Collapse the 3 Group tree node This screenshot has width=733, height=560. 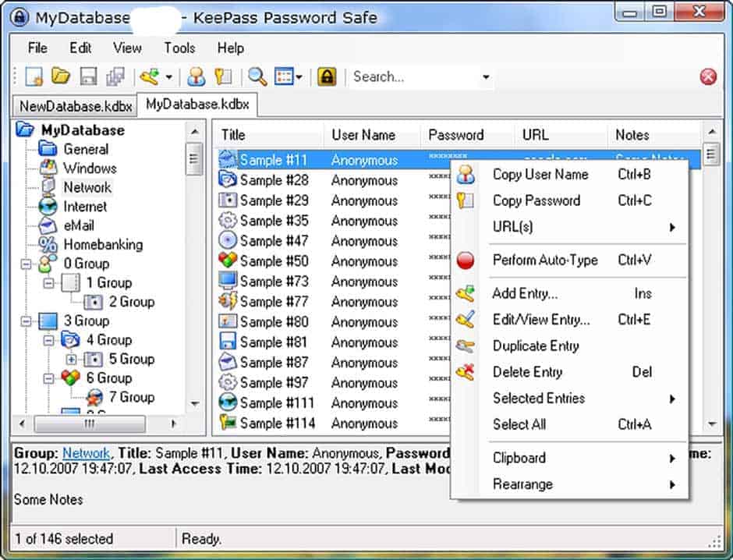27,321
